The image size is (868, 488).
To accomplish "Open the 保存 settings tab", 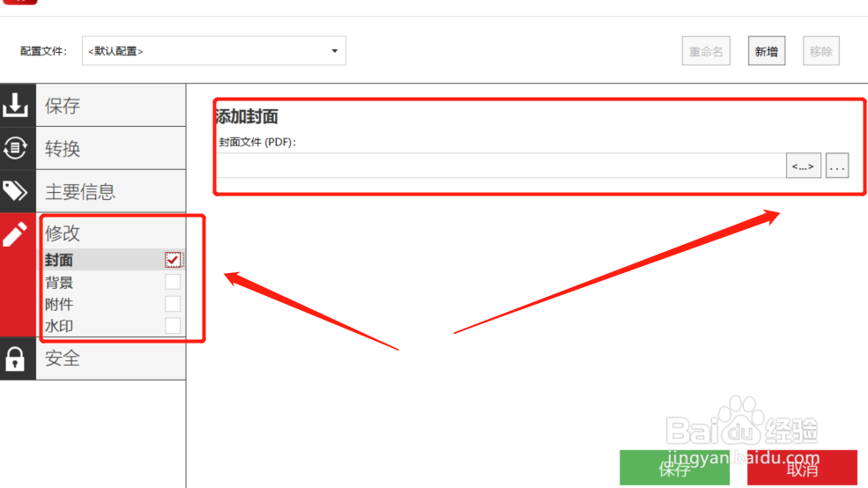I will pos(111,105).
